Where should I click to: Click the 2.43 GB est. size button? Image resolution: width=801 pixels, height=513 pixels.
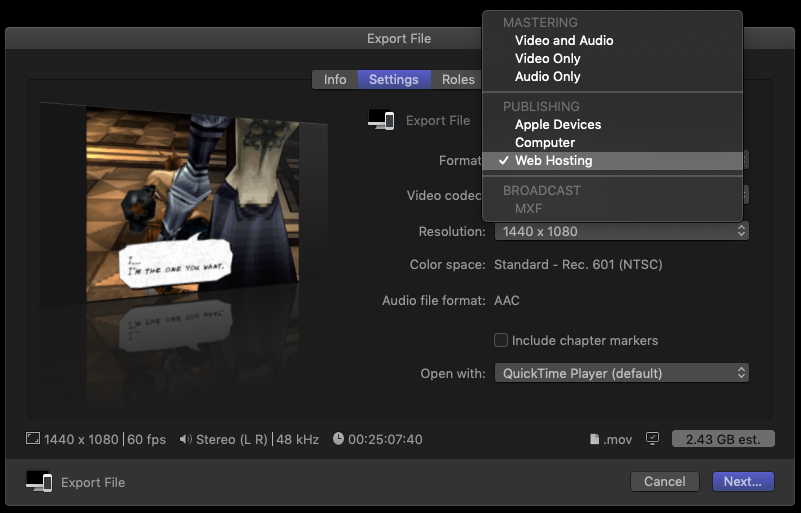coord(723,439)
